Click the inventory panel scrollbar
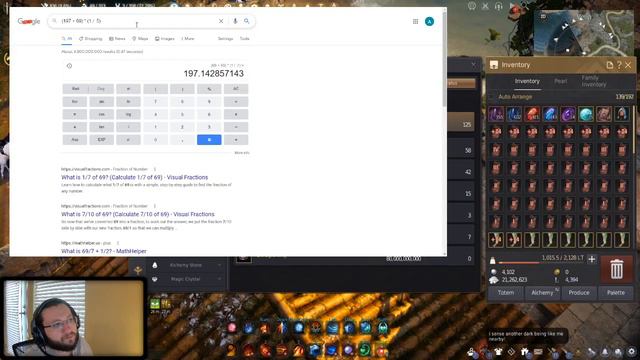The height and width of the screenshot is (360, 640). 633,131
